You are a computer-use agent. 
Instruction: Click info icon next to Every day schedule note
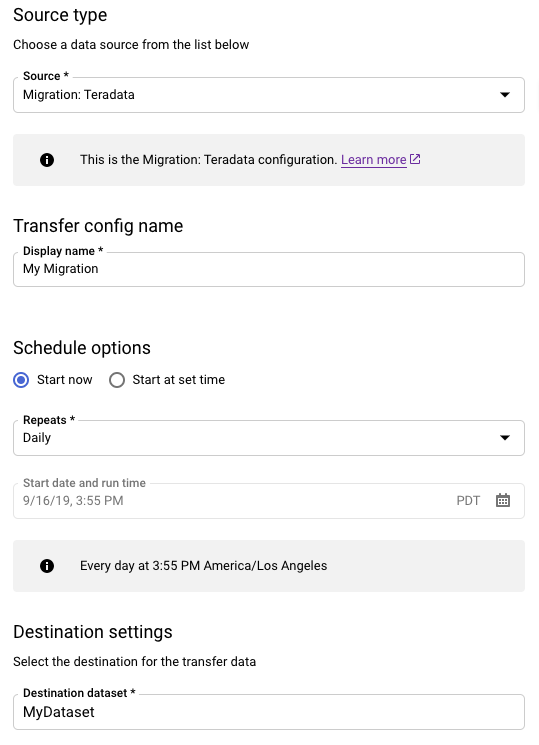(x=47, y=566)
